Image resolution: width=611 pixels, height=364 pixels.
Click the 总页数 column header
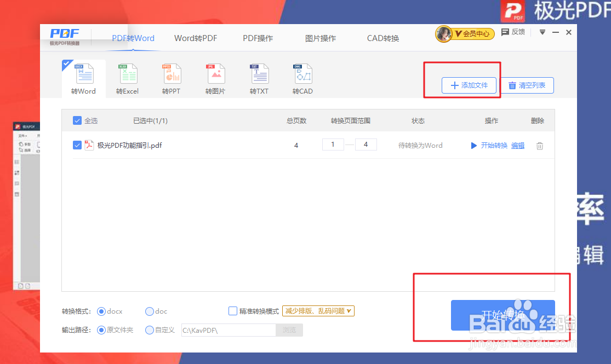pos(296,120)
